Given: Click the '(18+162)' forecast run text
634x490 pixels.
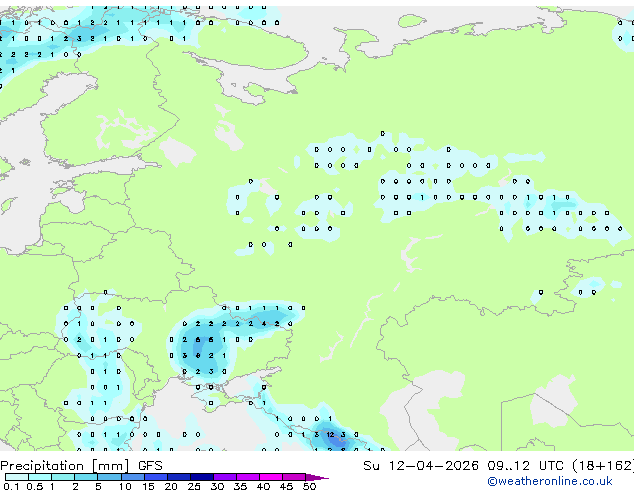Looking at the screenshot, I should [603, 466].
